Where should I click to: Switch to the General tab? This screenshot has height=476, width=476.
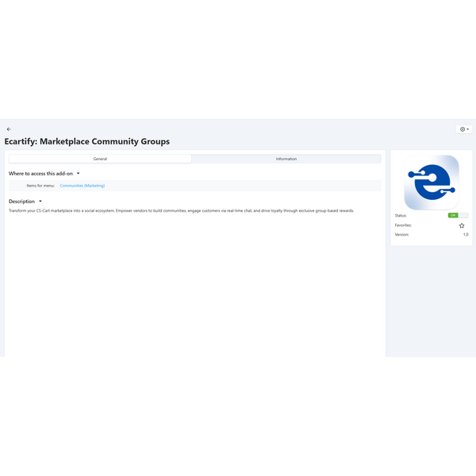[100, 159]
